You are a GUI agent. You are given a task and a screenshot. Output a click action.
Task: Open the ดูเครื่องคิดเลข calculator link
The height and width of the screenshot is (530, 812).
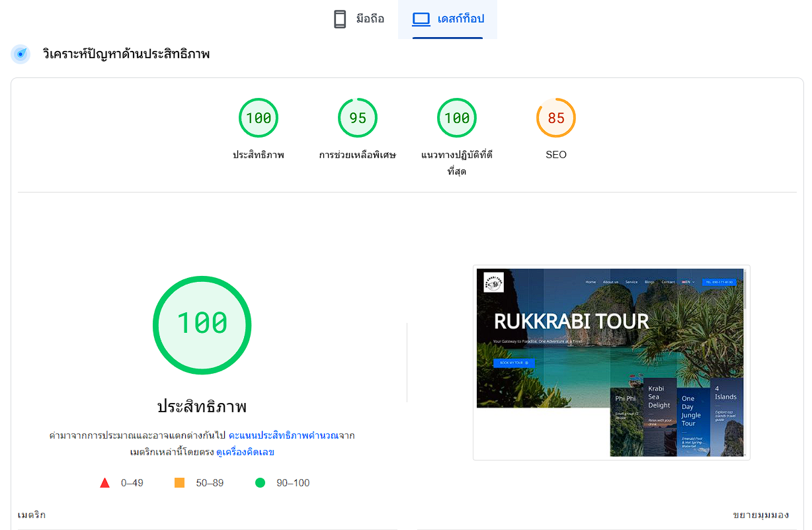(245, 453)
